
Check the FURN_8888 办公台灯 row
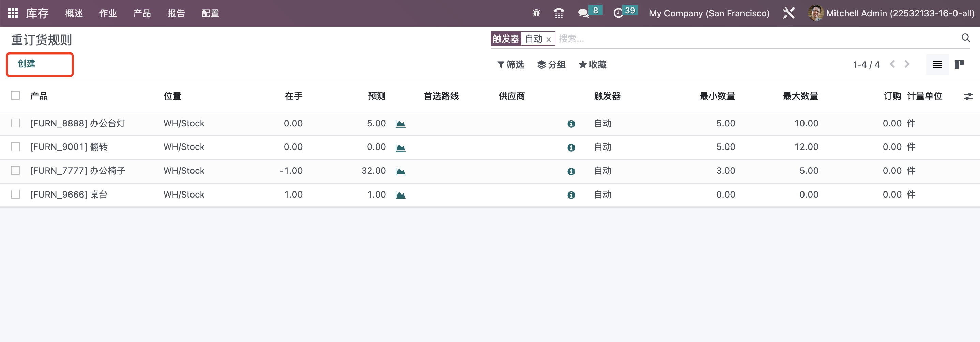[15, 123]
